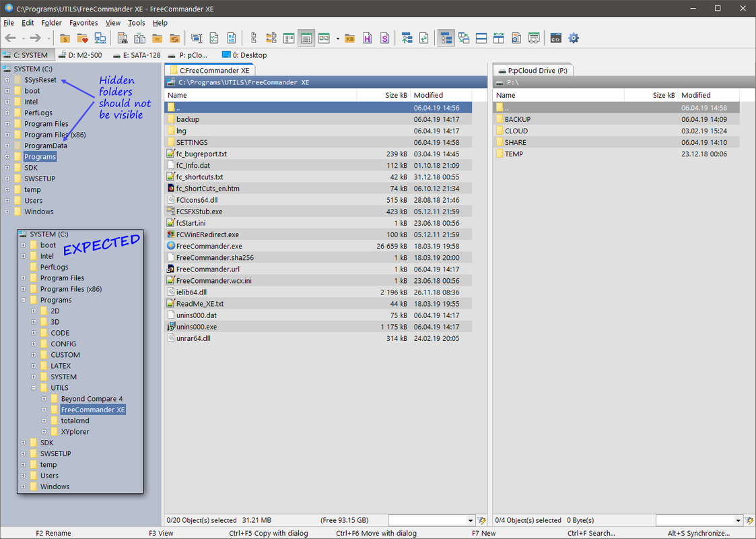This screenshot has height=539, width=756.
Task: Click Ctrl+F5 Copy with dialog
Action: tap(269, 533)
